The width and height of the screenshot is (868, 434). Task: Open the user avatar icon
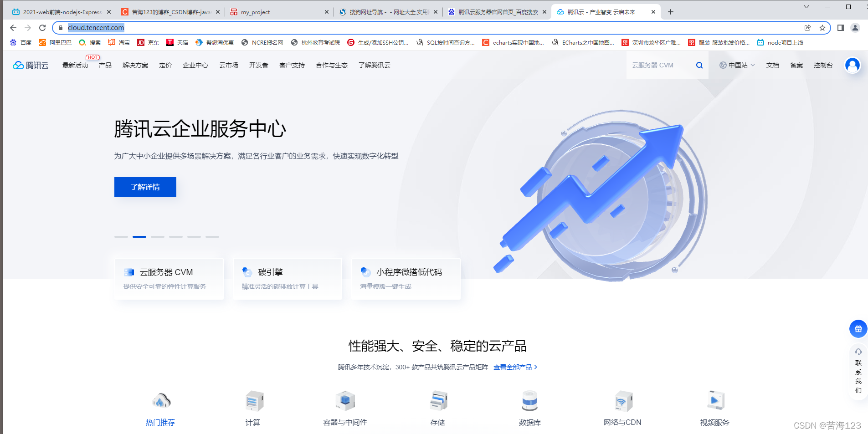click(852, 65)
